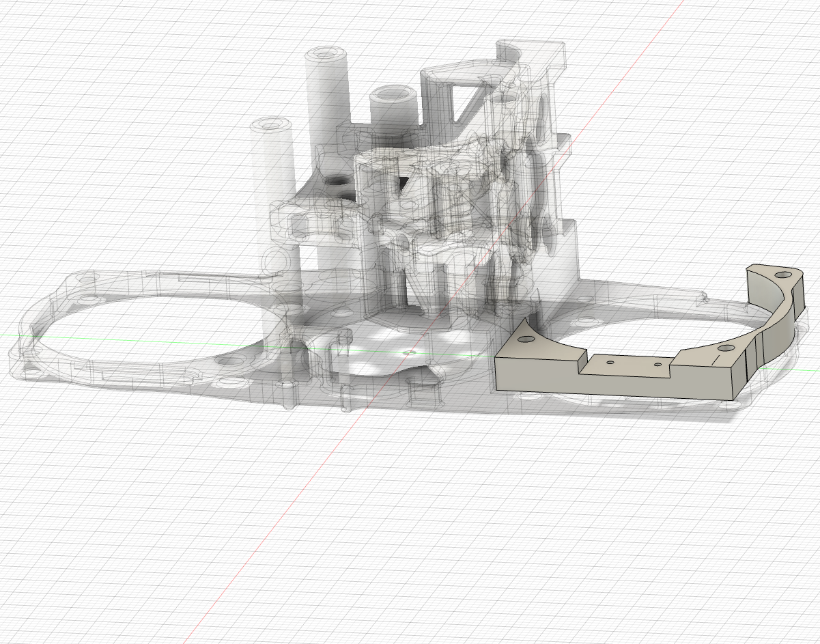This screenshot has width=820, height=644.
Task: Pick the large hole on the bracket's triangular corner
Action: pos(526,339)
